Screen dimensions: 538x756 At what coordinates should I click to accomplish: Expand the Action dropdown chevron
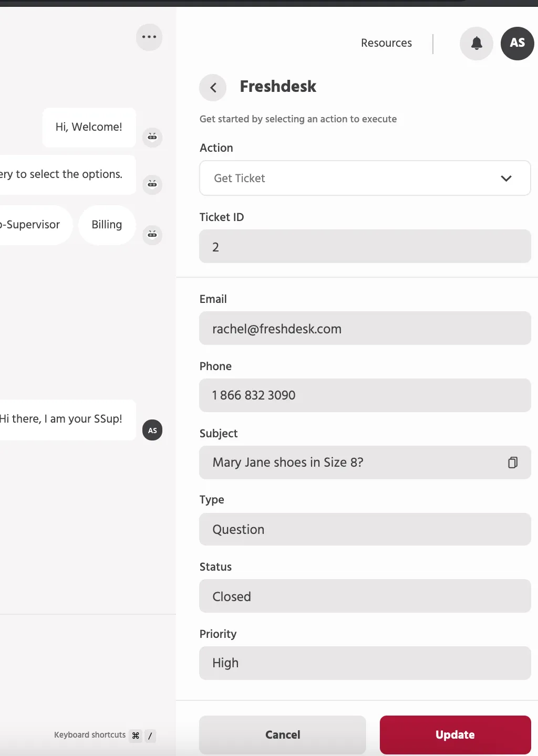point(506,178)
